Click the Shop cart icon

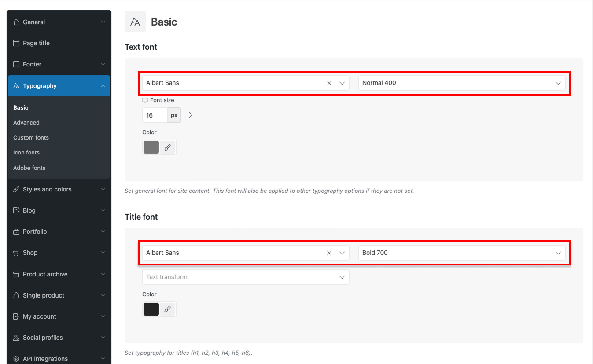16,253
